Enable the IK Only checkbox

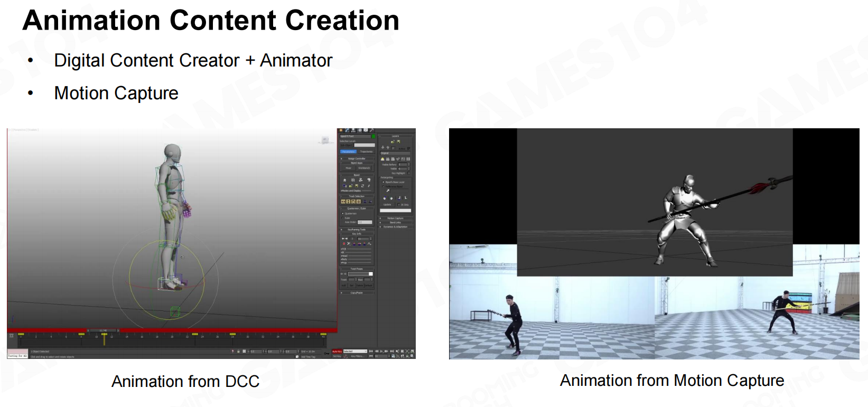tap(399, 205)
